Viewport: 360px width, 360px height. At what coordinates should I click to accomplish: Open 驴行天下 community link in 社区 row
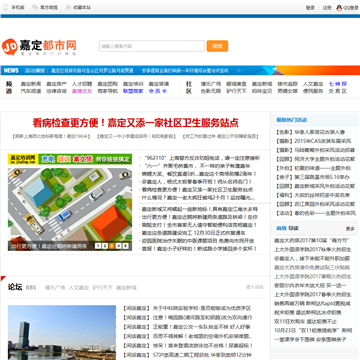pos(237,91)
